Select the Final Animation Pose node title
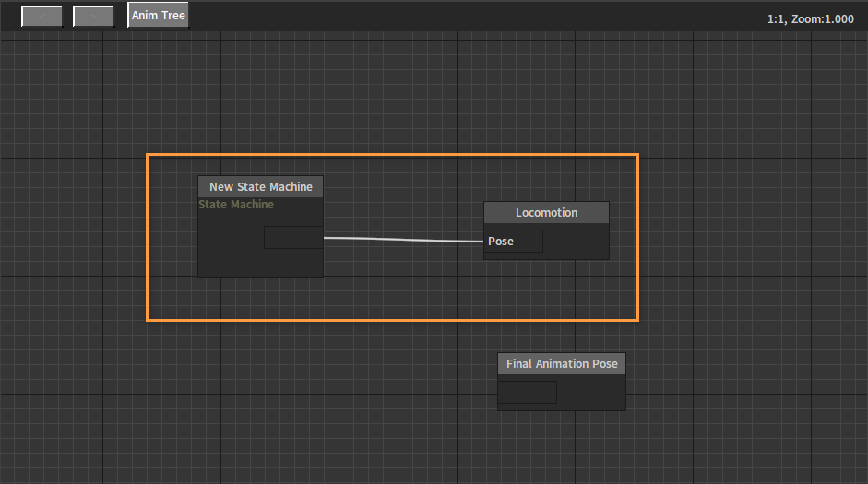This screenshot has width=868, height=484. [562, 364]
